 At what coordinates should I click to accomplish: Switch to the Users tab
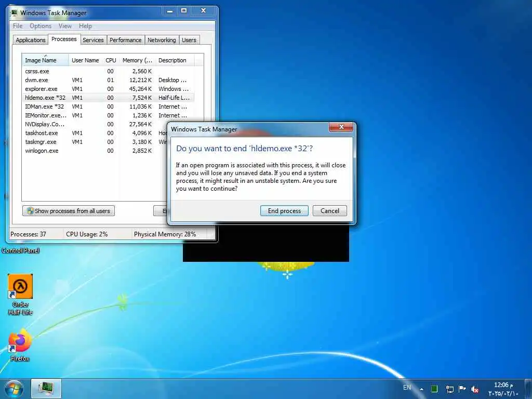tap(189, 40)
